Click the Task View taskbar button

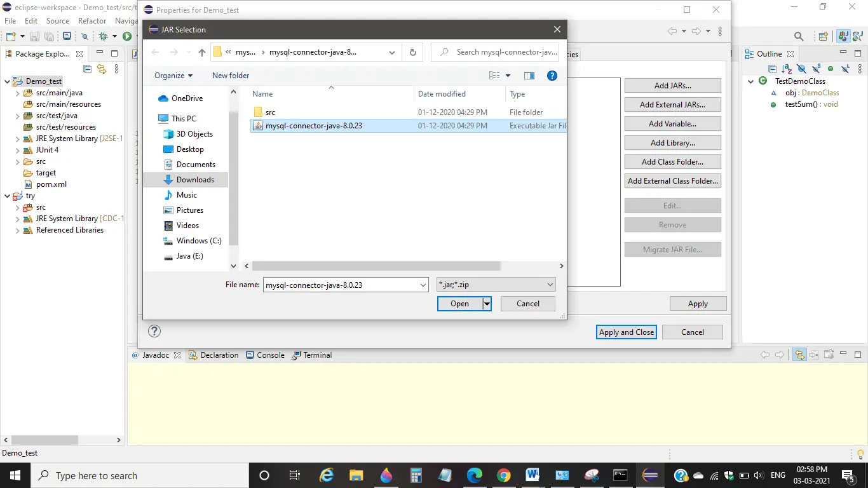pos(294,475)
